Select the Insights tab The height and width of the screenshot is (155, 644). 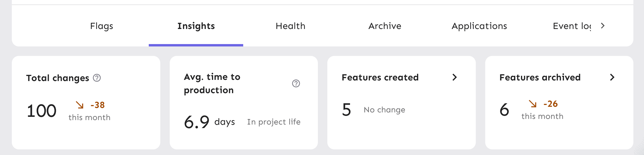[196, 26]
